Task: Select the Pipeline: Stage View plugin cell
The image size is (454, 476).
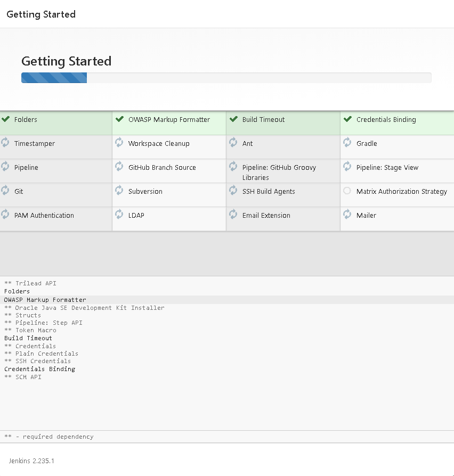Action: point(387,167)
